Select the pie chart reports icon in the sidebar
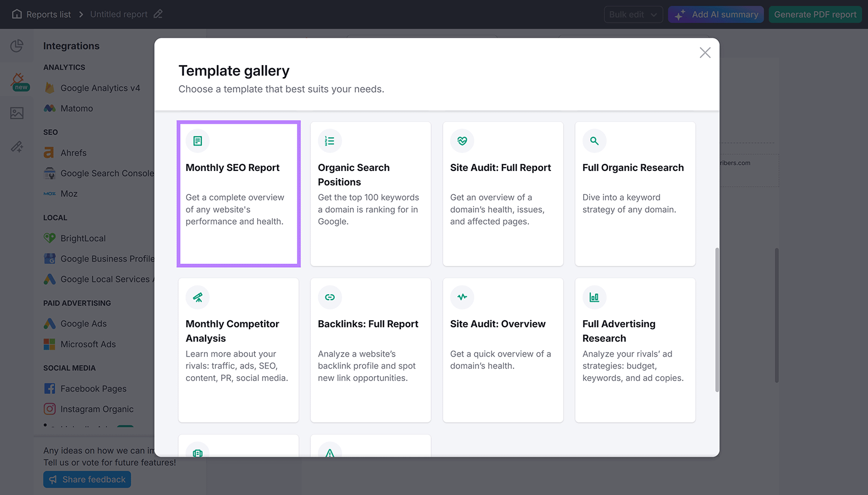This screenshot has height=495, width=868. point(17,46)
